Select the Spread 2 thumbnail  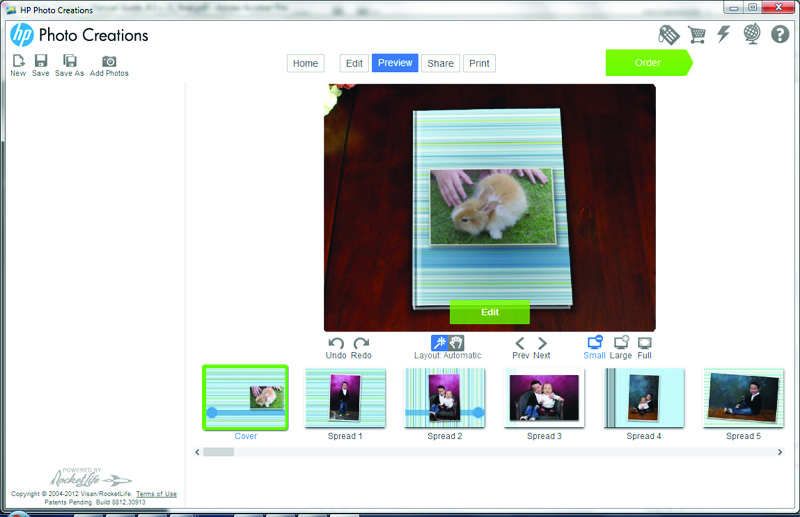[x=445, y=398]
